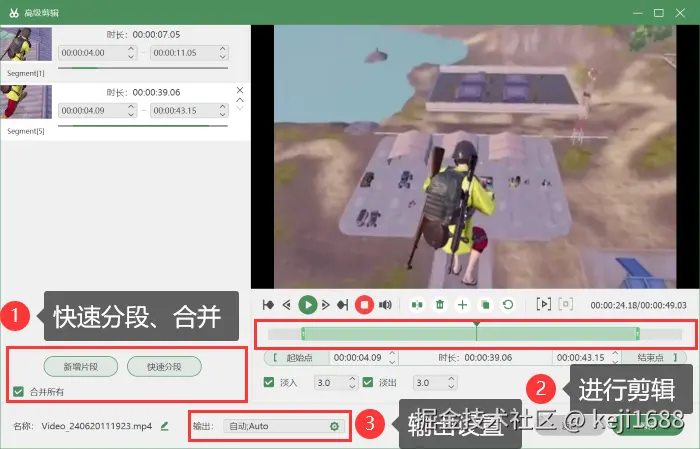This screenshot has width=700, height=449.
Task: Select the Segment[5] thumbnail
Action: click(26, 102)
